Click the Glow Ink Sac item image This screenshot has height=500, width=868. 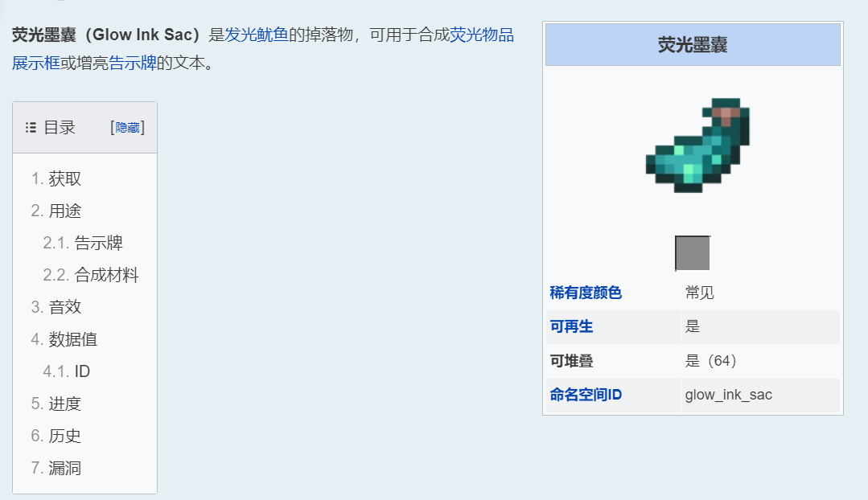(x=697, y=146)
